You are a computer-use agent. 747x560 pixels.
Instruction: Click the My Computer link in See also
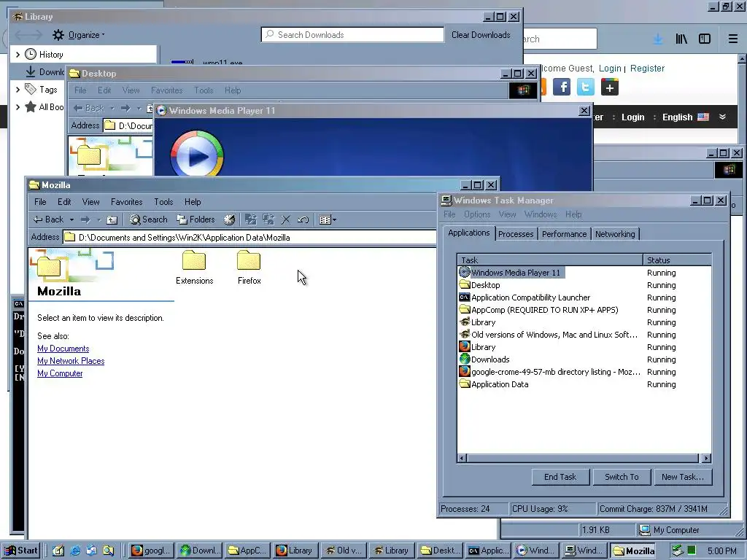[60, 373]
